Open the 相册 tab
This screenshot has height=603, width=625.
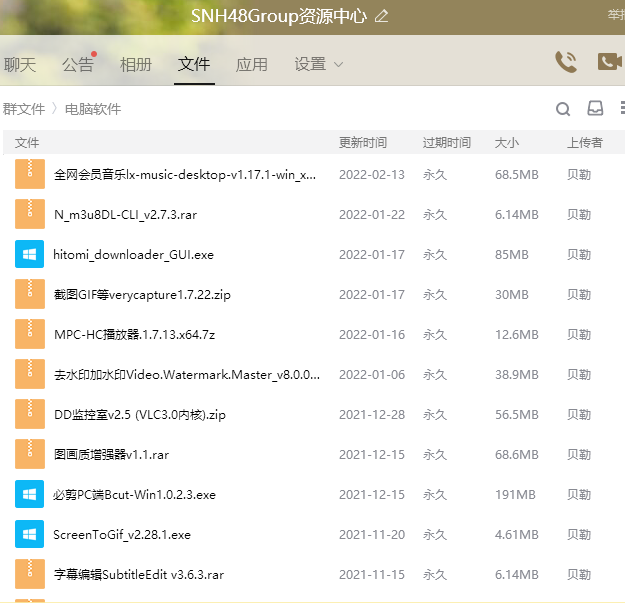[x=136, y=65]
